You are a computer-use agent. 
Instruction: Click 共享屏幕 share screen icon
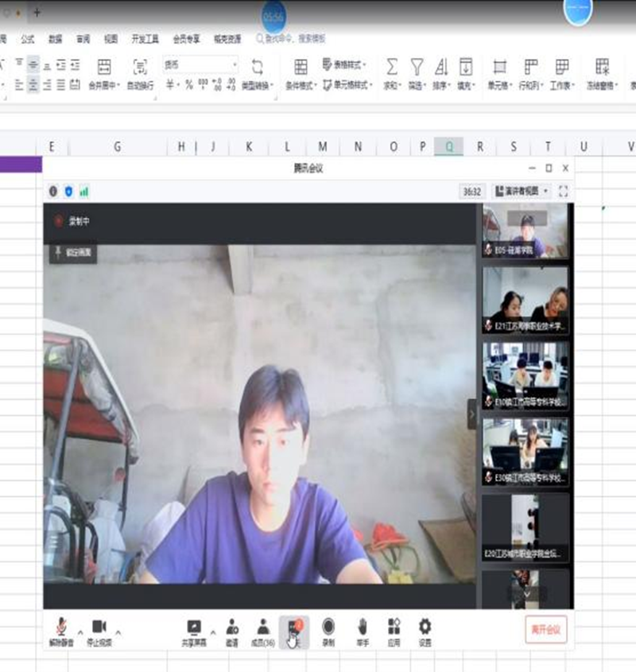point(193,630)
